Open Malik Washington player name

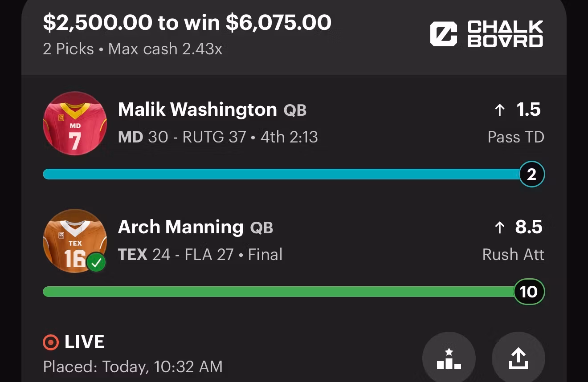pyautogui.click(x=197, y=110)
